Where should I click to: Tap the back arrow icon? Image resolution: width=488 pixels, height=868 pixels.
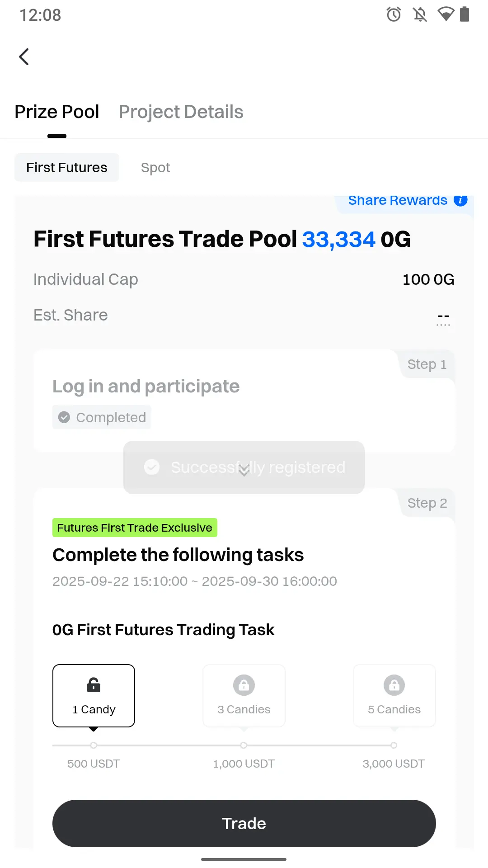coord(24,57)
